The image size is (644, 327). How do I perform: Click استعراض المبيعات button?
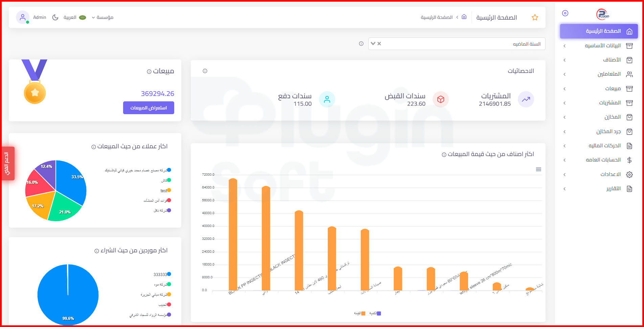(x=148, y=108)
